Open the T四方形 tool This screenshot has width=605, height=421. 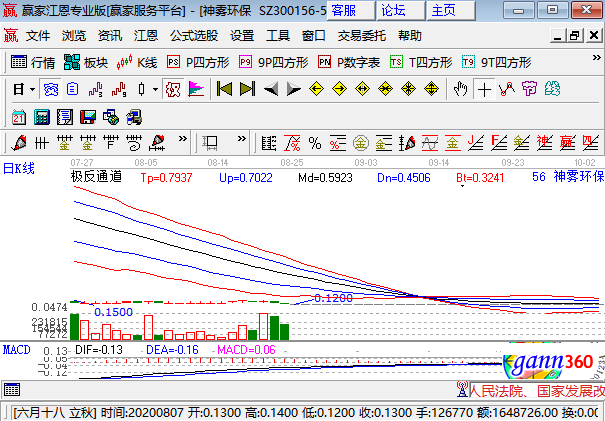[x=421, y=62]
